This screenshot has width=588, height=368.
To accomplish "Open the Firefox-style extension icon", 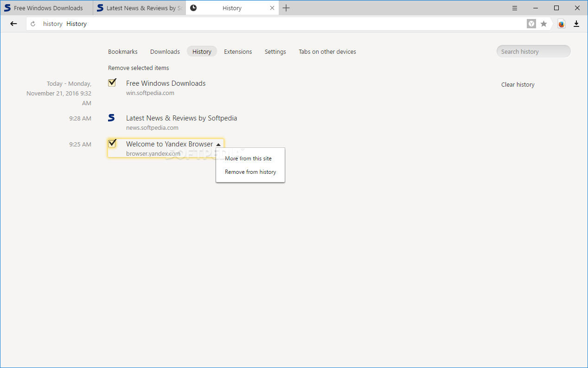I will [562, 24].
